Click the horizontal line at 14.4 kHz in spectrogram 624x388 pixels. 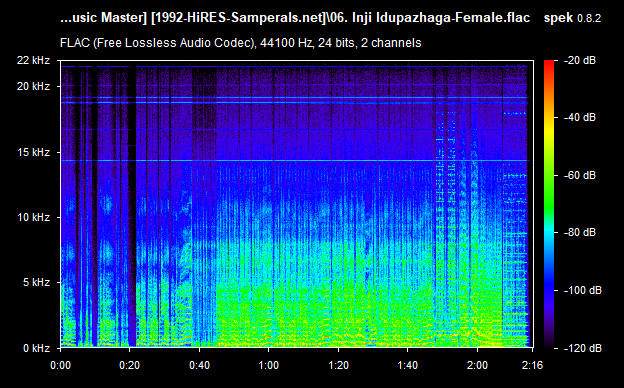coord(295,161)
